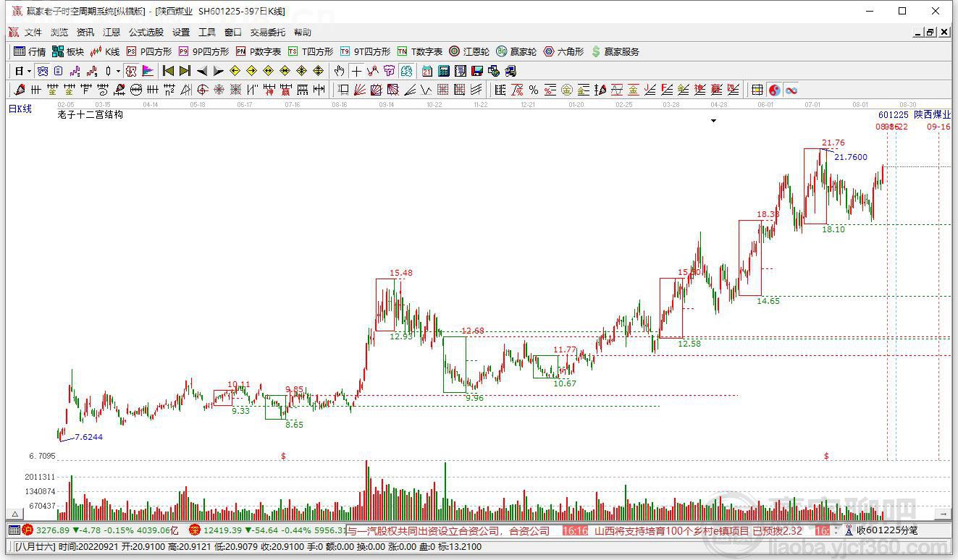Open the 资讯 menu
This screenshot has height=560, width=958.
click(x=85, y=33)
